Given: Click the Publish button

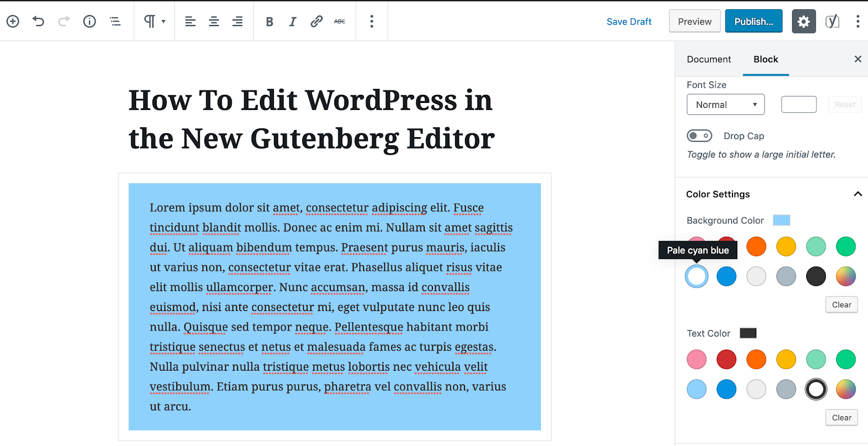Looking at the screenshot, I should tap(754, 21).
